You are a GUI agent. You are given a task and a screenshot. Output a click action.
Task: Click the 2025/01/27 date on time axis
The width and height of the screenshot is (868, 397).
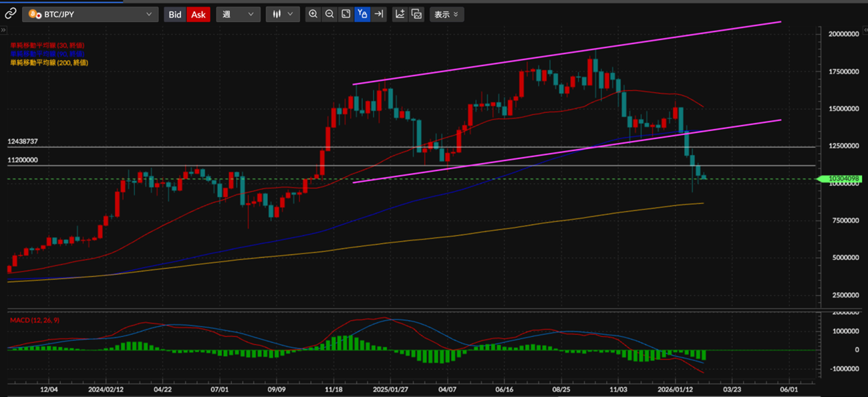click(392, 388)
